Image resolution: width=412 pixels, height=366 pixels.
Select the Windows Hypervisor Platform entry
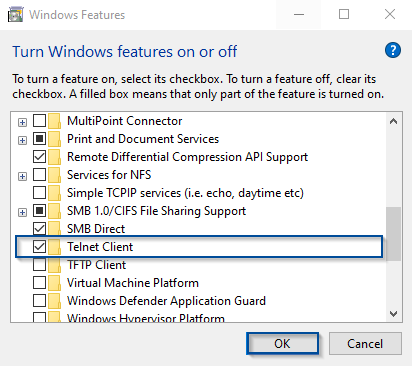[x=146, y=318]
